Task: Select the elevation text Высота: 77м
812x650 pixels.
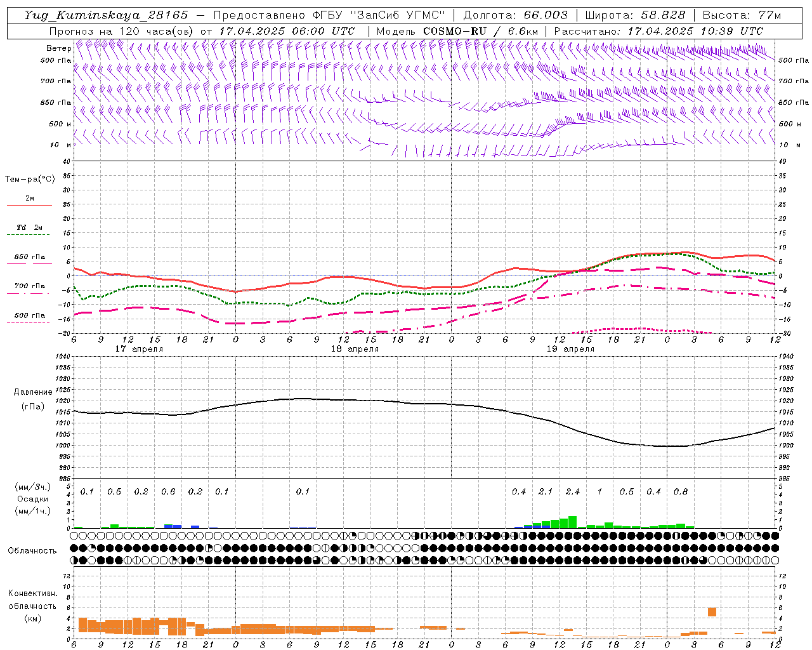Action: [x=742, y=15]
